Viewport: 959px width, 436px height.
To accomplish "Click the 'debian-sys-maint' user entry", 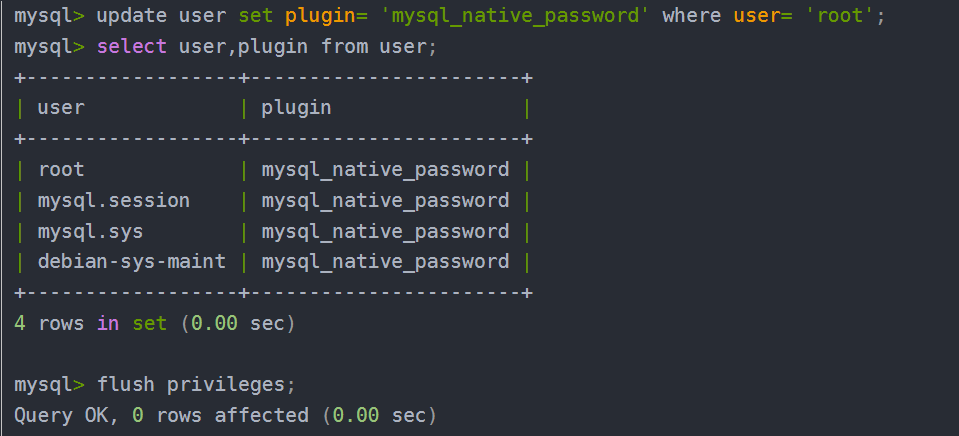I will [131, 262].
